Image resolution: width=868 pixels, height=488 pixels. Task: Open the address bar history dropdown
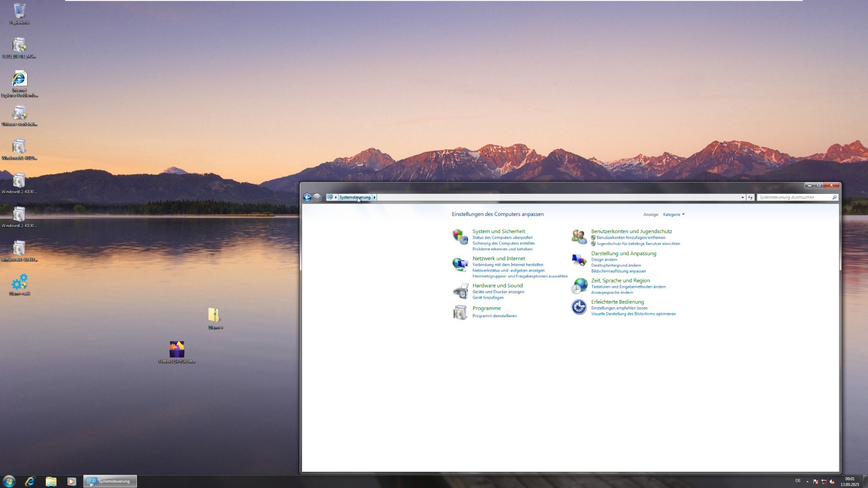coord(741,197)
